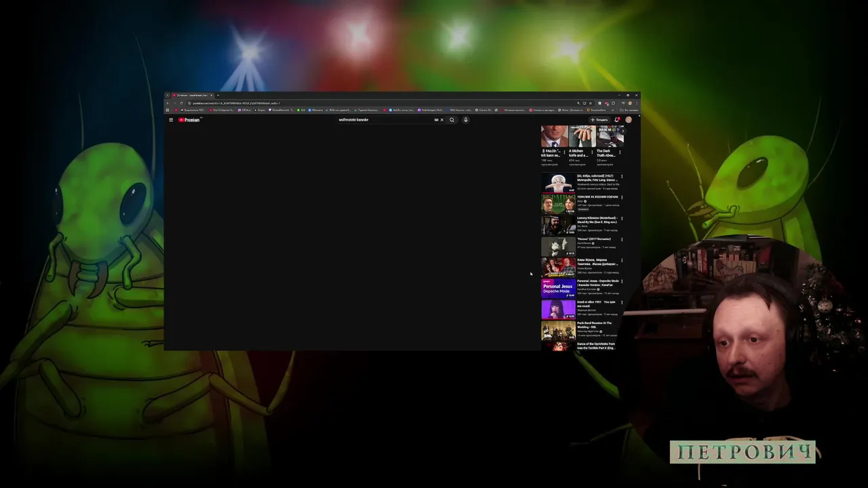Open three-dot menu for "Heroes" video
This screenshot has width=868, height=488.
pos(622,240)
